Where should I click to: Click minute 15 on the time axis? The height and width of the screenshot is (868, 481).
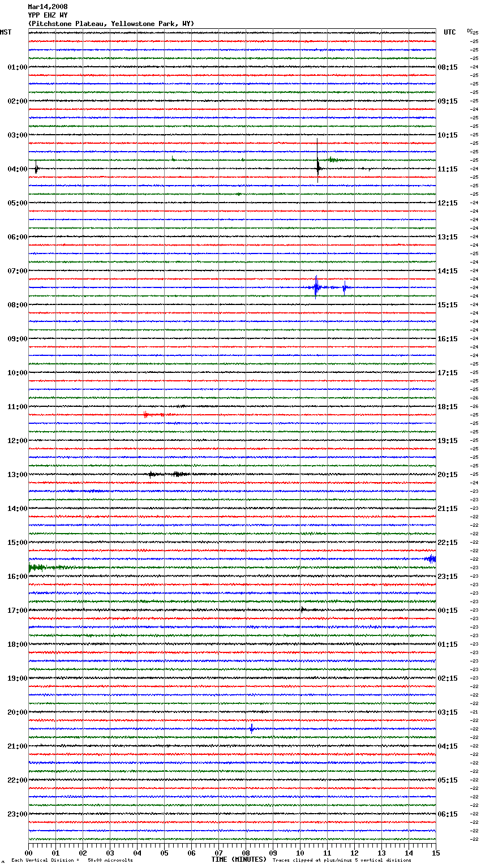click(x=436, y=853)
